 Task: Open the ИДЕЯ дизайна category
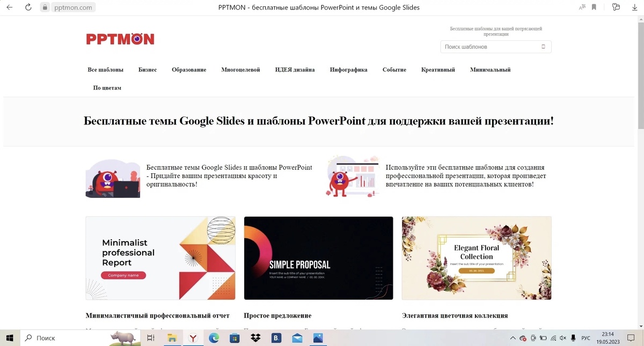(x=295, y=70)
